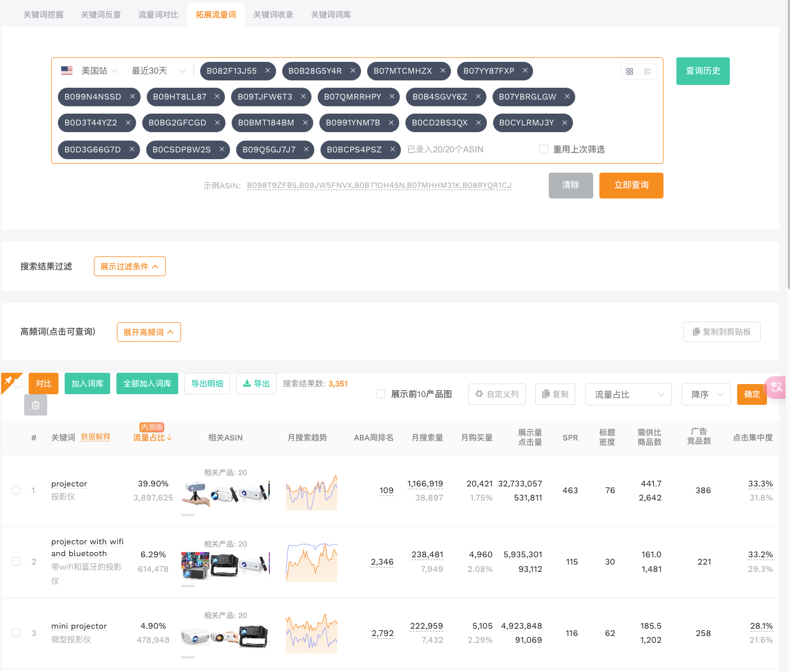The height and width of the screenshot is (672, 790).
Task: Remove ASIN tag B0991YNM7B
Action: click(391, 123)
